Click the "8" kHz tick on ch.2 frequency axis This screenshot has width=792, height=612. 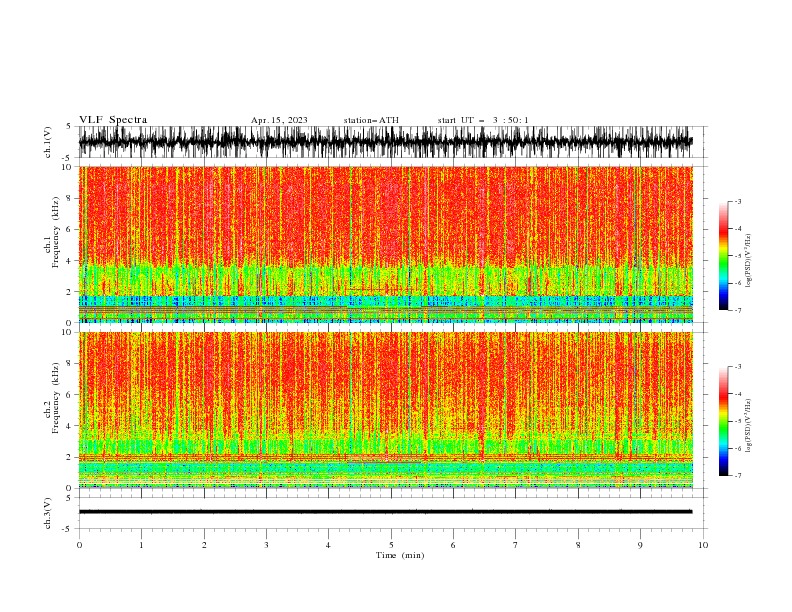(69, 364)
